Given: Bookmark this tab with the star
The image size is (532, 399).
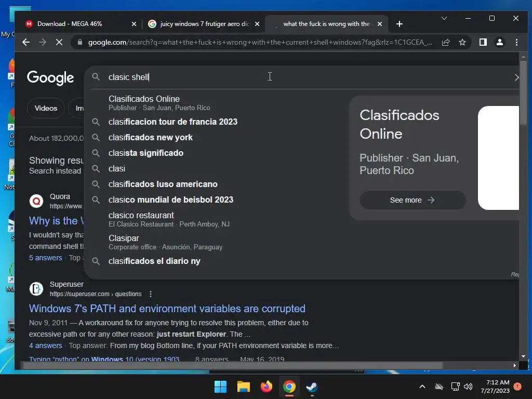Looking at the screenshot, I should pos(462,42).
